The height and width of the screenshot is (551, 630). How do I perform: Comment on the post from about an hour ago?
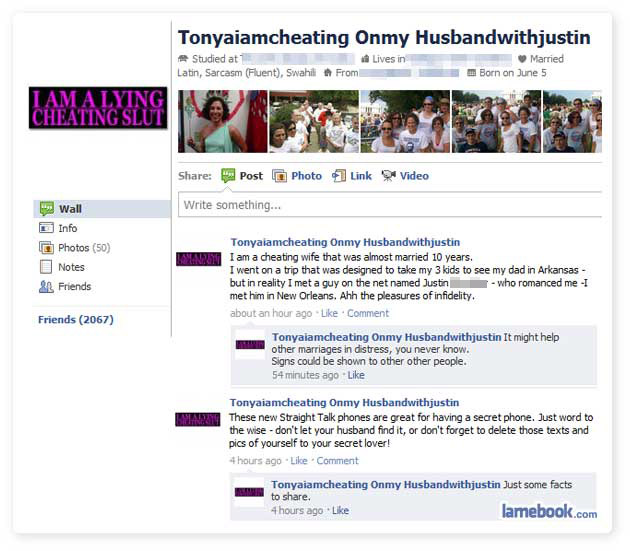[368, 313]
